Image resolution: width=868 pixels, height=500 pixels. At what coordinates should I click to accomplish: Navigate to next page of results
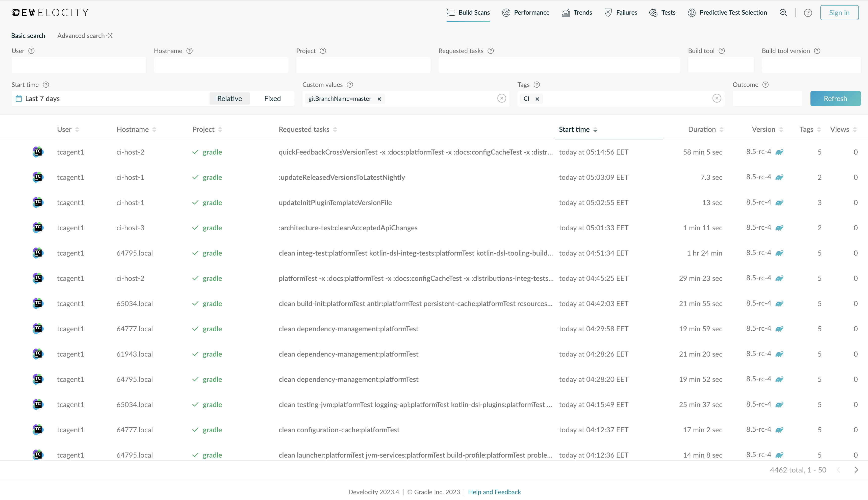(857, 470)
